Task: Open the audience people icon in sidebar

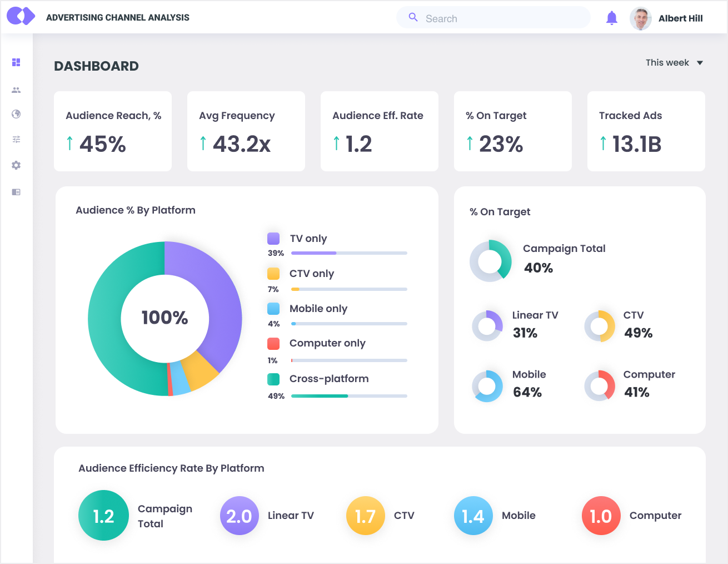Action: 16,90
